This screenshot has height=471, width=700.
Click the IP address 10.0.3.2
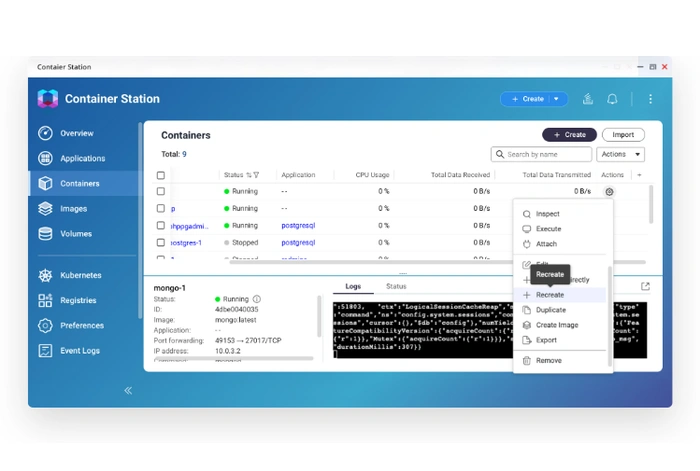(228, 351)
